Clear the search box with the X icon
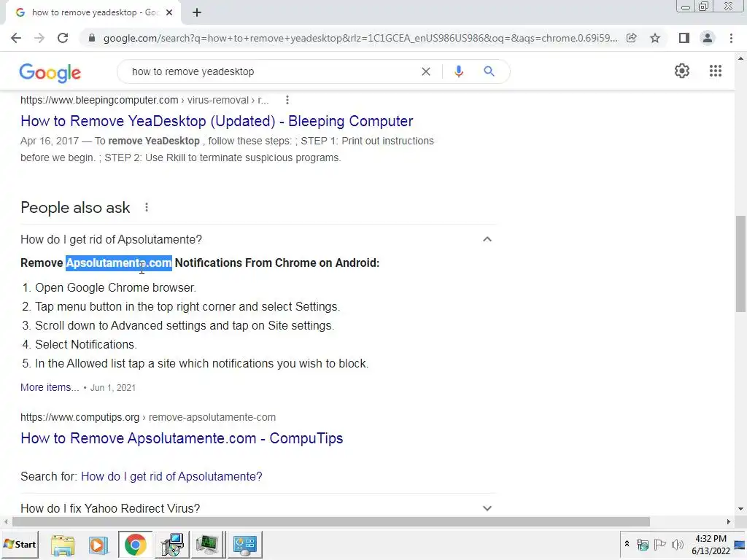 (426, 71)
